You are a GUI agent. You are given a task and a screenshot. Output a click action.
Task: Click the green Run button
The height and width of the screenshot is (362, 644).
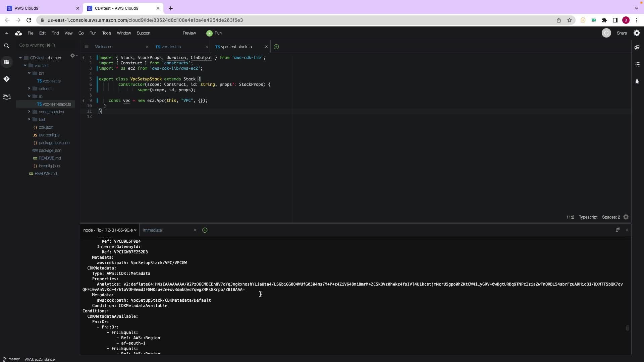[214, 33]
